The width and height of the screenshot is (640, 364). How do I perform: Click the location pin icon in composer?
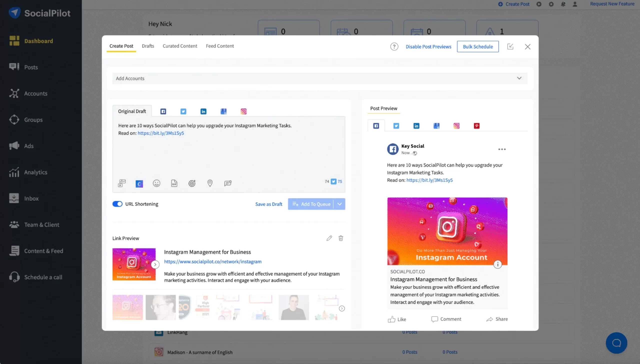pyautogui.click(x=210, y=183)
